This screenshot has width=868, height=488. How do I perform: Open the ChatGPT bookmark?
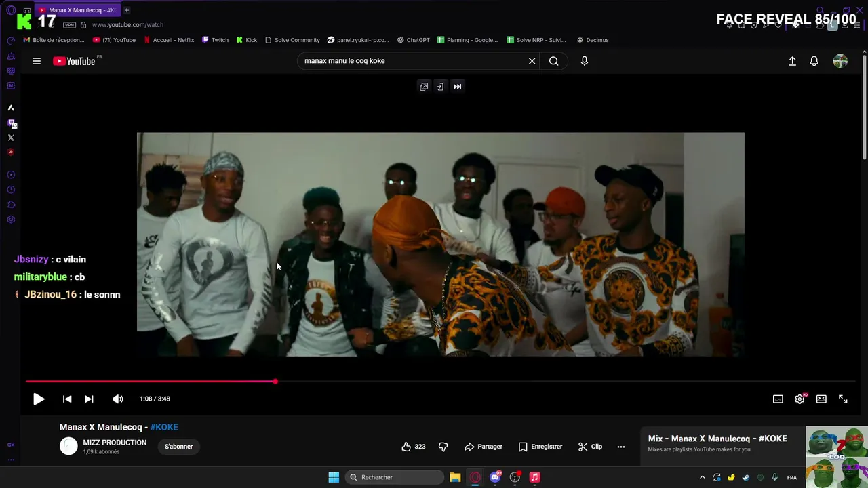414,40
